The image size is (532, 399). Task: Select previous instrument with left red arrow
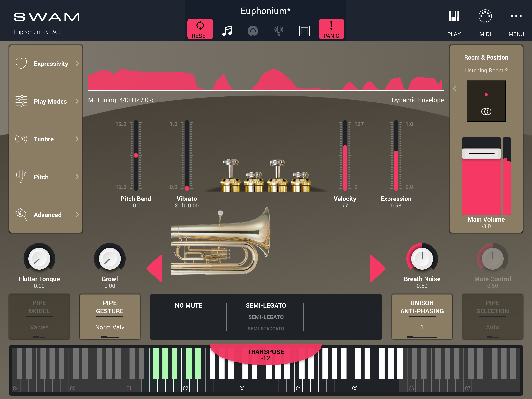point(155,268)
